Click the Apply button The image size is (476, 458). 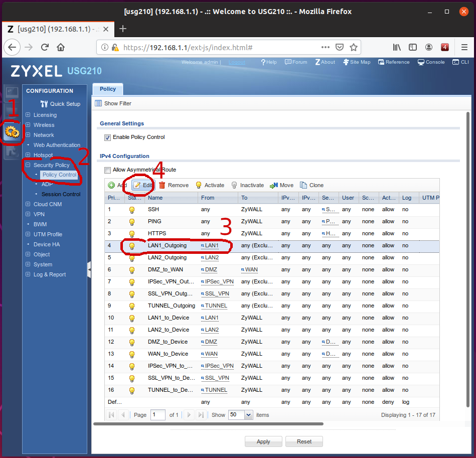[263, 441]
